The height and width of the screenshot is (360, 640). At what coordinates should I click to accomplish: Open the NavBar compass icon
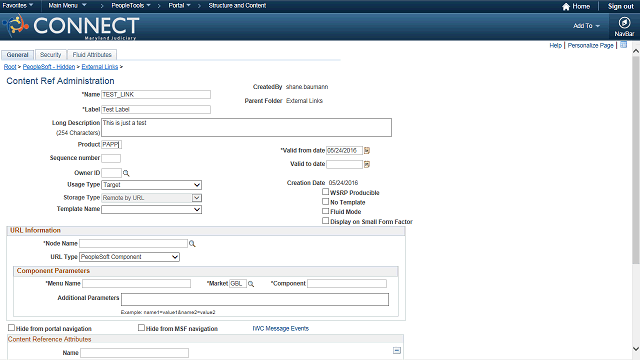(x=624, y=23)
